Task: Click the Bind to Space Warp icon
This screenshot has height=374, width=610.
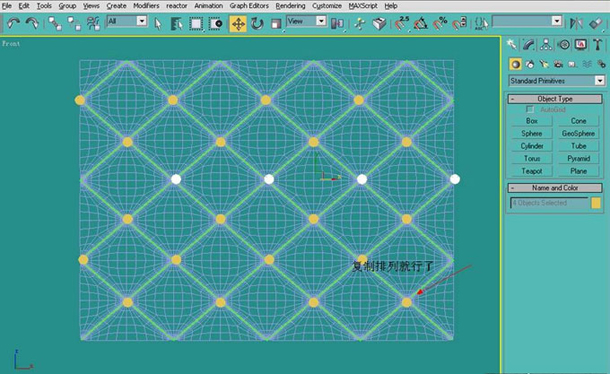Action: coord(93,24)
